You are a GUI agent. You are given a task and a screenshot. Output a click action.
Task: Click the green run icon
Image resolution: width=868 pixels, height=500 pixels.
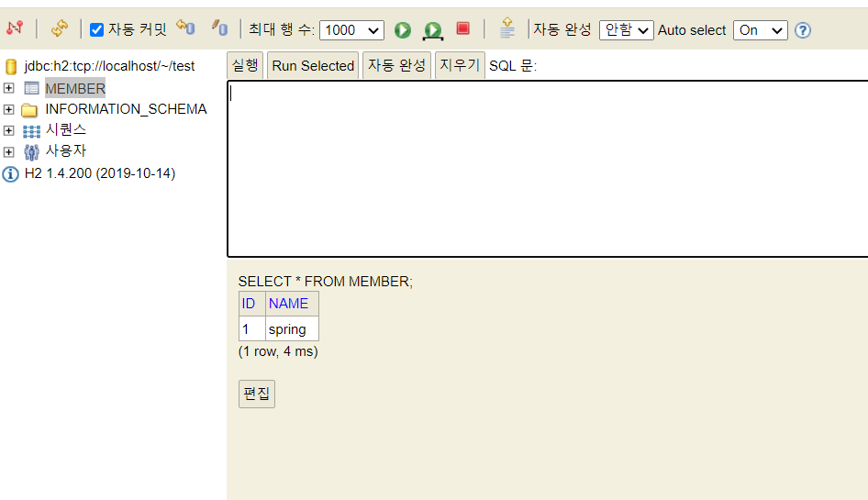tap(403, 30)
